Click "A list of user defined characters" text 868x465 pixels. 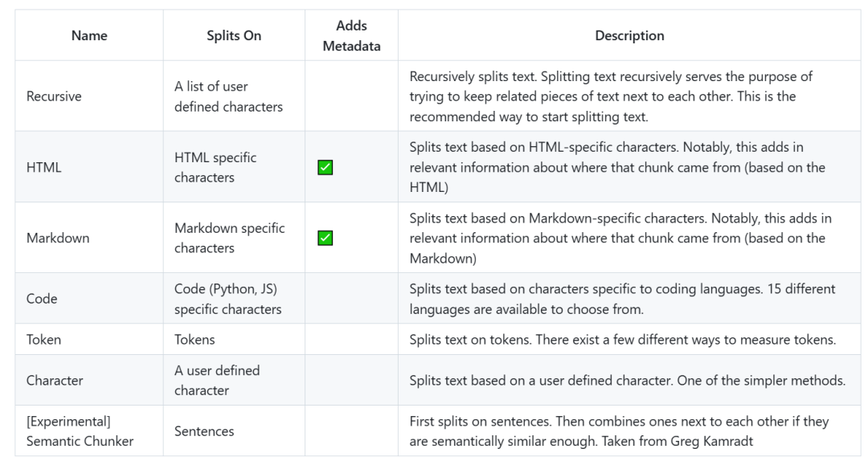click(x=228, y=96)
